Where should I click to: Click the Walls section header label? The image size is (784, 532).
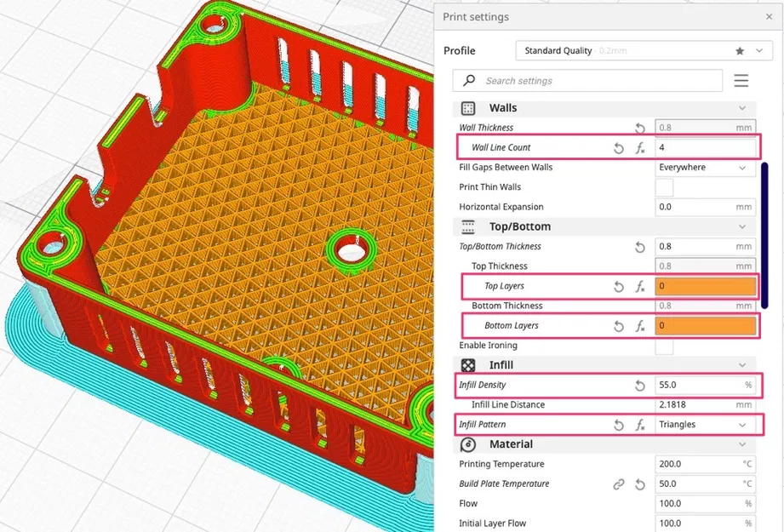pos(503,108)
